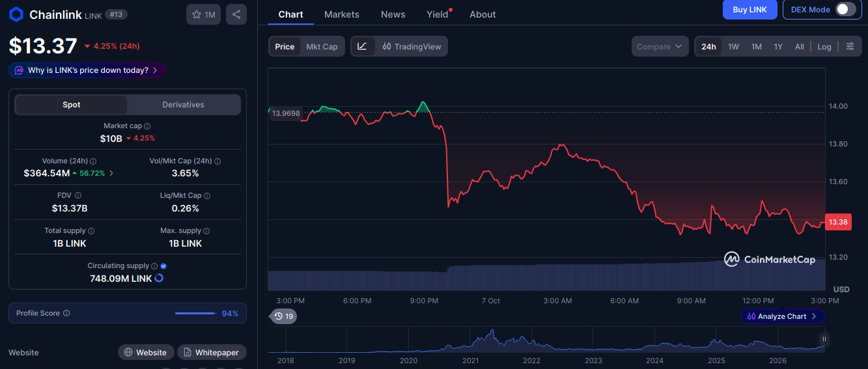Click Vol/Mkt Cap (24h) info icon

pyautogui.click(x=217, y=161)
